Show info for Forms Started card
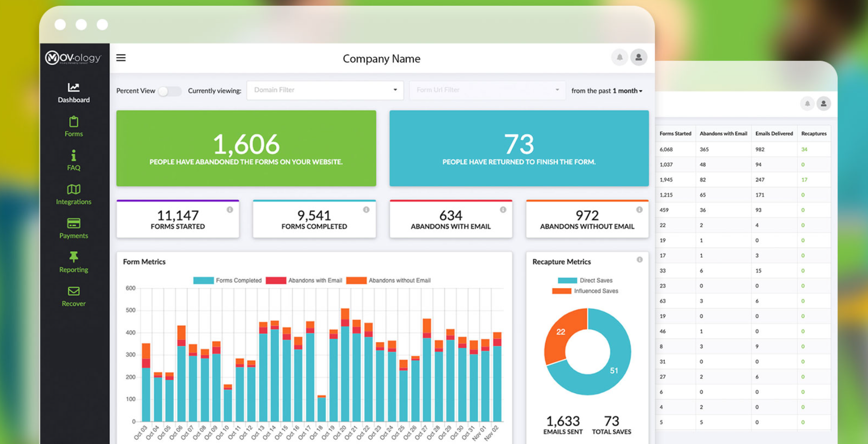The height and width of the screenshot is (444, 868). pos(230,209)
